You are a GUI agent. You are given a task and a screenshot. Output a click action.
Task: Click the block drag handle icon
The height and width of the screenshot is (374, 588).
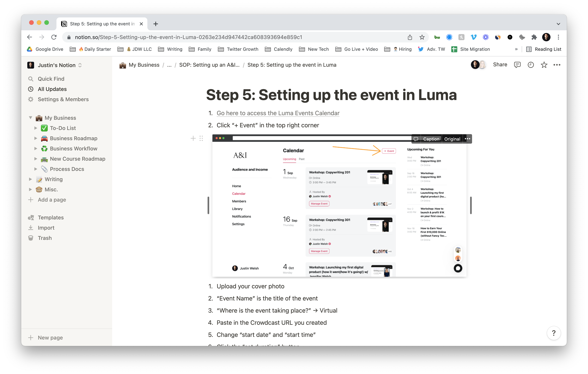201,138
